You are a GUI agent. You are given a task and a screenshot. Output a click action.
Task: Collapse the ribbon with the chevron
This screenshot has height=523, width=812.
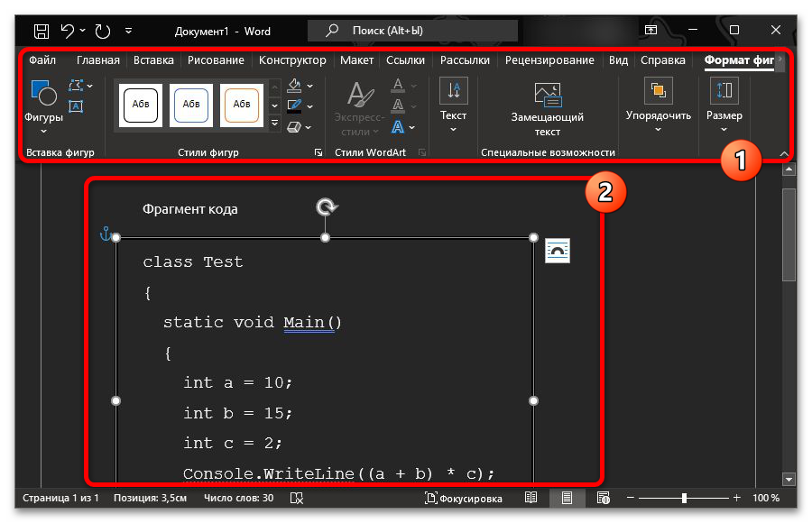coord(784,154)
